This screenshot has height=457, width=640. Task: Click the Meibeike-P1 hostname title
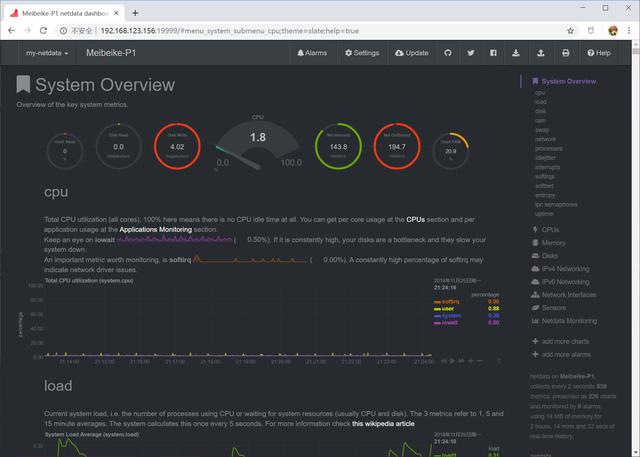(x=111, y=53)
